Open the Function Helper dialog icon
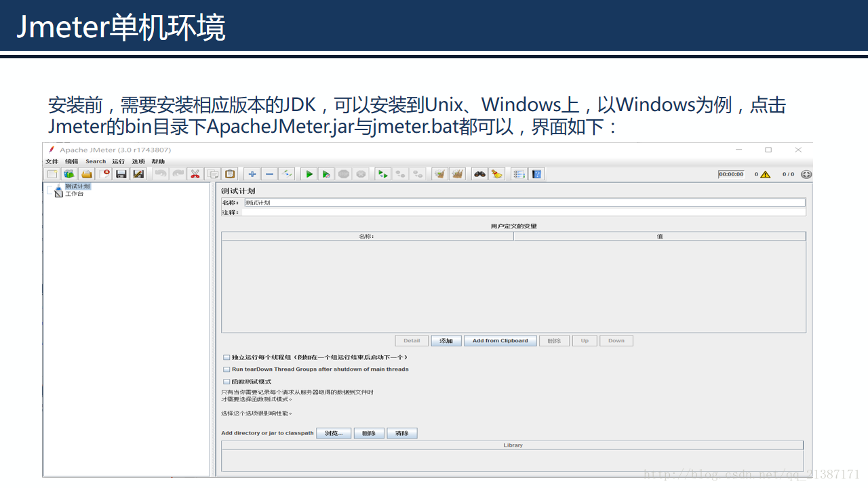Viewport: 868px width, 488px height. tap(519, 174)
